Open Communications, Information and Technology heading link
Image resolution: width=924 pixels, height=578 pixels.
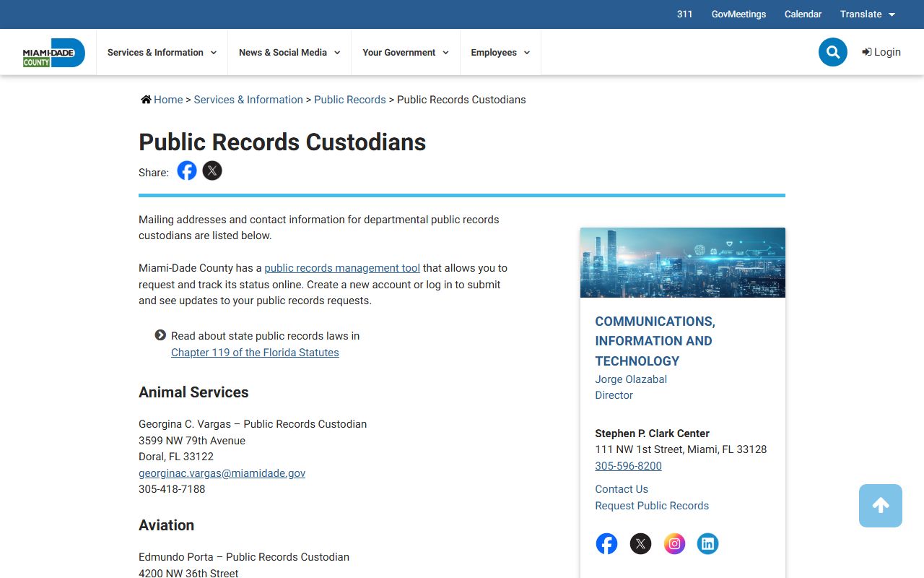pyautogui.click(x=655, y=341)
